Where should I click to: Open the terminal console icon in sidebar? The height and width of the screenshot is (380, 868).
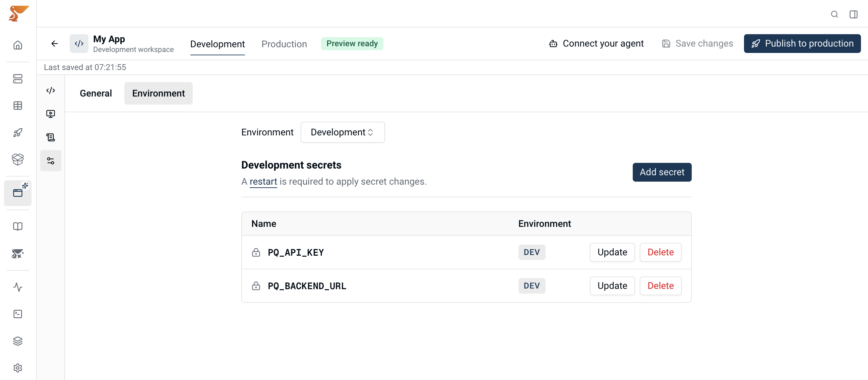[x=18, y=314]
